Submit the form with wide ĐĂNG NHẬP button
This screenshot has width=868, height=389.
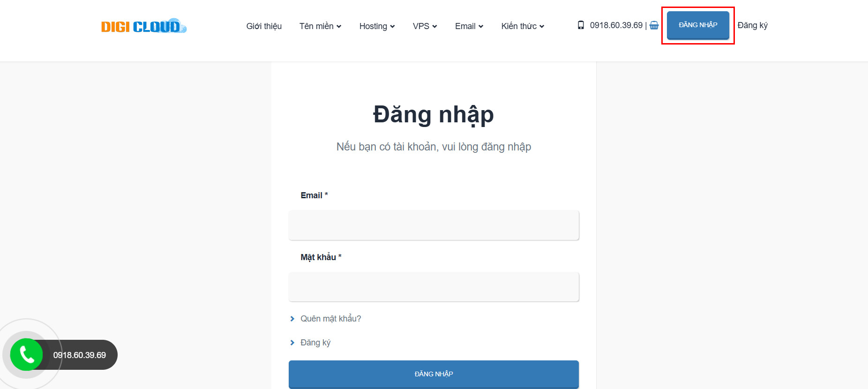434,374
